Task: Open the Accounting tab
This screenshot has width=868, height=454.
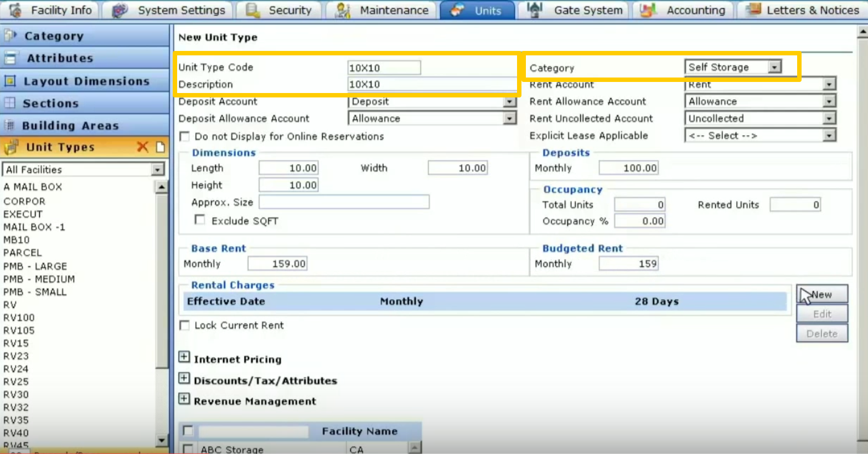Action: [683, 10]
